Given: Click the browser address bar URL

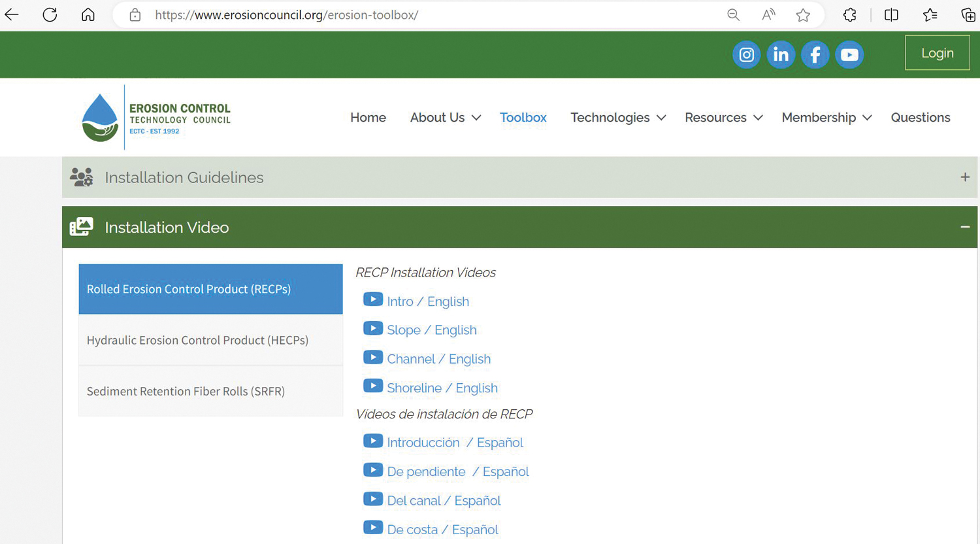Looking at the screenshot, I should (287, 15).
